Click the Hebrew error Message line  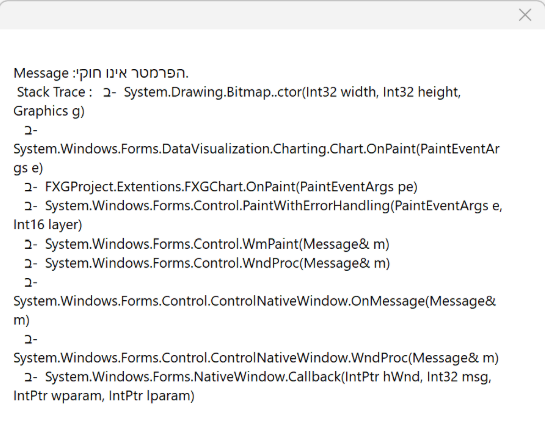point(101,73)
